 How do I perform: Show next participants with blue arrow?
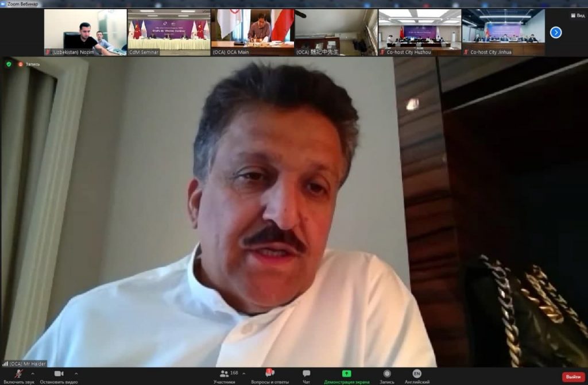click(556, 32)
